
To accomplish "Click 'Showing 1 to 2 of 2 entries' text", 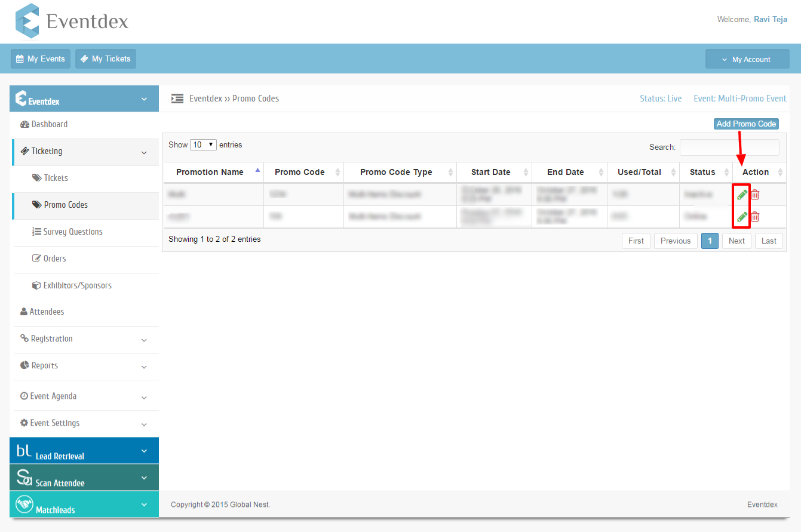I will [x=214, y=239].
